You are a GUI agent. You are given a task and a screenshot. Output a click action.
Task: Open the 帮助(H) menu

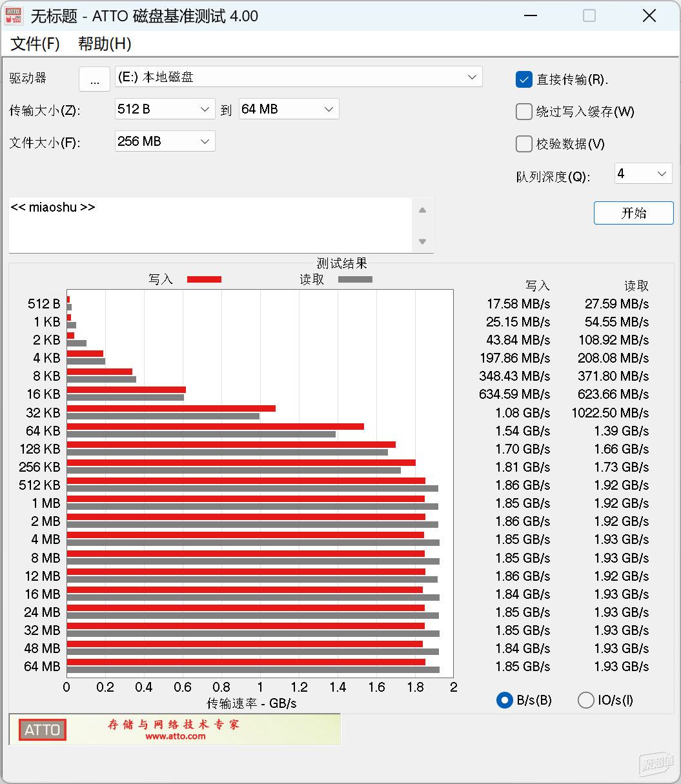click(105, 44)
